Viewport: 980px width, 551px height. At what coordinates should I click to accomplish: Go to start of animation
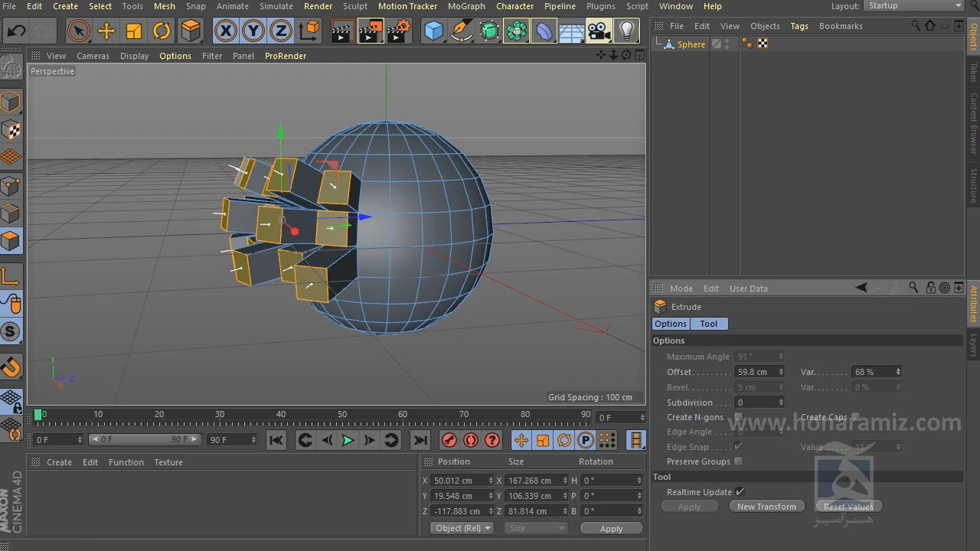click(x=276, y=439)
